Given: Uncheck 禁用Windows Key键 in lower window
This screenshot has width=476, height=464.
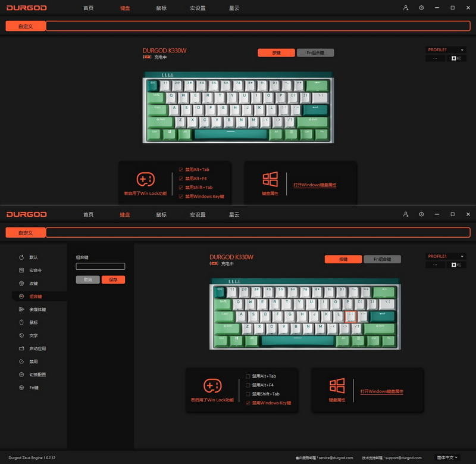Looking at the screenshot, I should (x=248, y=403).
